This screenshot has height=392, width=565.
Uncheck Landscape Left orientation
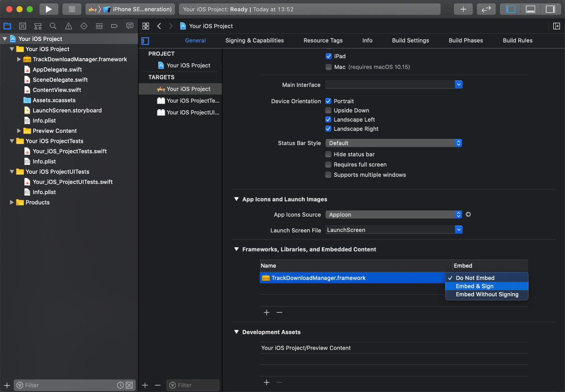tap(328, 119)
